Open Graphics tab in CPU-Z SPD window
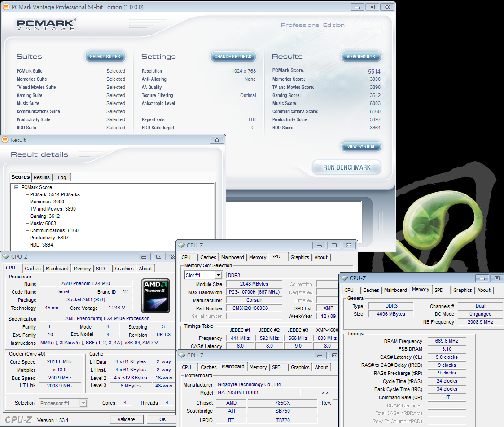Image resolution: width=504 pixels, height=427 pixels. (x=299, y=257)
